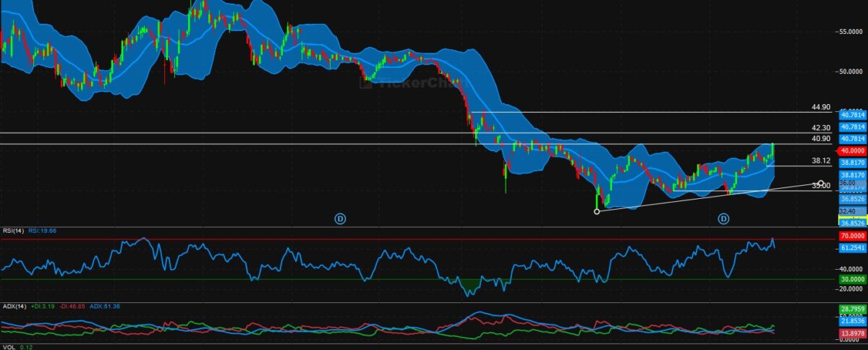This screenshot has width=868, height=350.
Task: Select the VOL indicator label
Action: tap(8, 347)
